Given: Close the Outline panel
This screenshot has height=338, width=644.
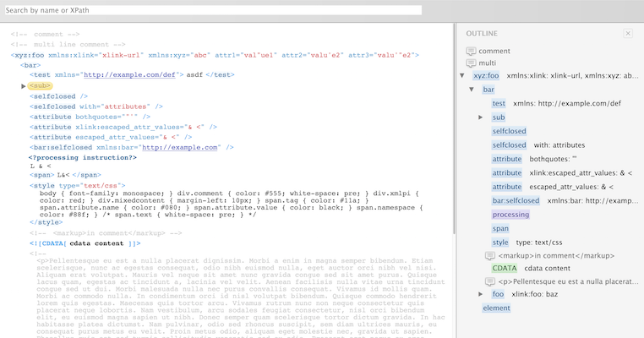Looking at the screenshot, I should (628, 34).
